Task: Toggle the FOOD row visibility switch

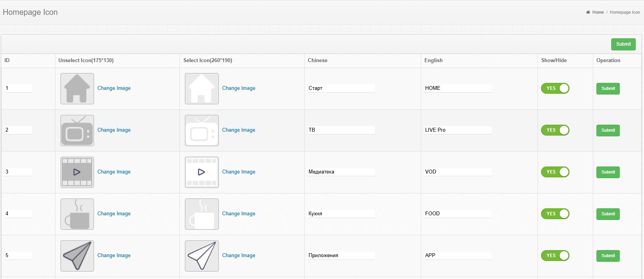Action: tap(555, 214)
